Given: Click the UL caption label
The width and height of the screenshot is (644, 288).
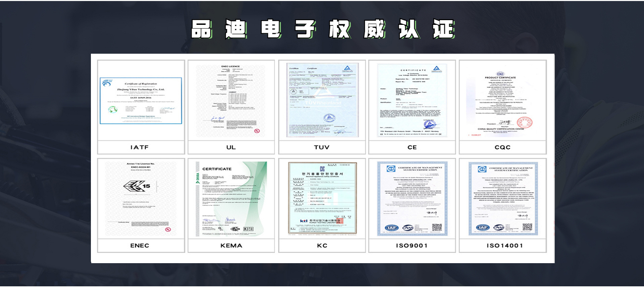Looking at the screenshot, I should [231, 147].
